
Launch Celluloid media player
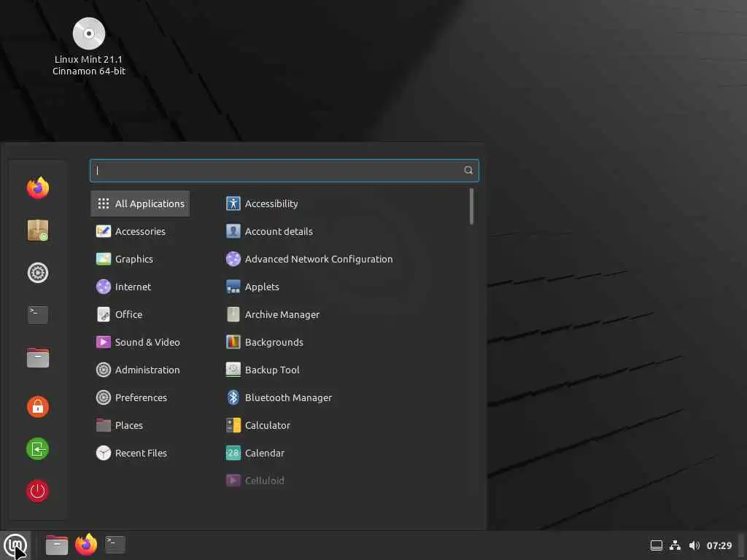255,480
